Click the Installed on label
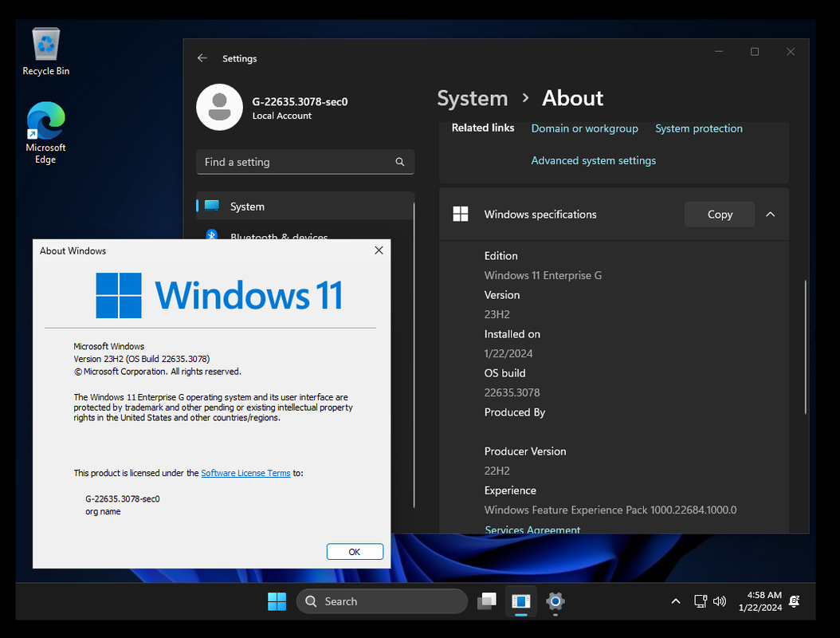The height and width of the screenshot is (638, 840). [x=512, y=334]
